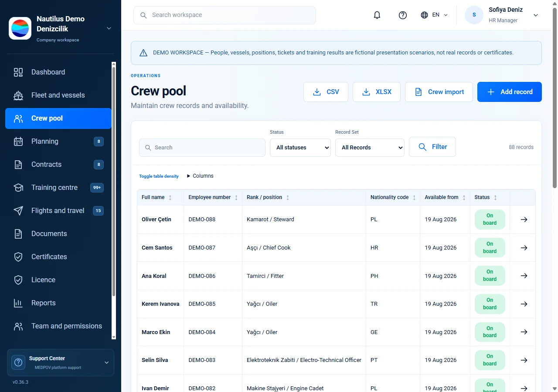Open row arrow for Cem Santos
The width and height of the screenshot is (558, 392).
point(524,248)
